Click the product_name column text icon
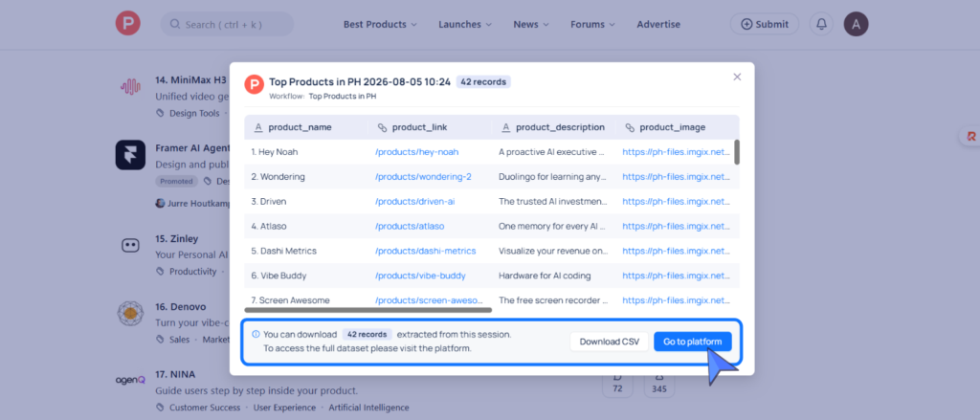 pyautogui.click(x=258, y=127)
